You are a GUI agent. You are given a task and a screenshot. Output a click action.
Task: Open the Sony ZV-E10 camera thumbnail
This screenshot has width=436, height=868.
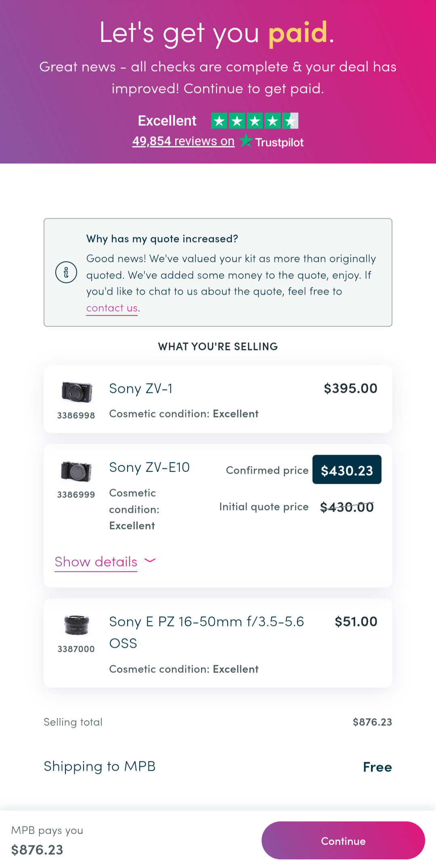pyautogui.click(x=76, y=471)
